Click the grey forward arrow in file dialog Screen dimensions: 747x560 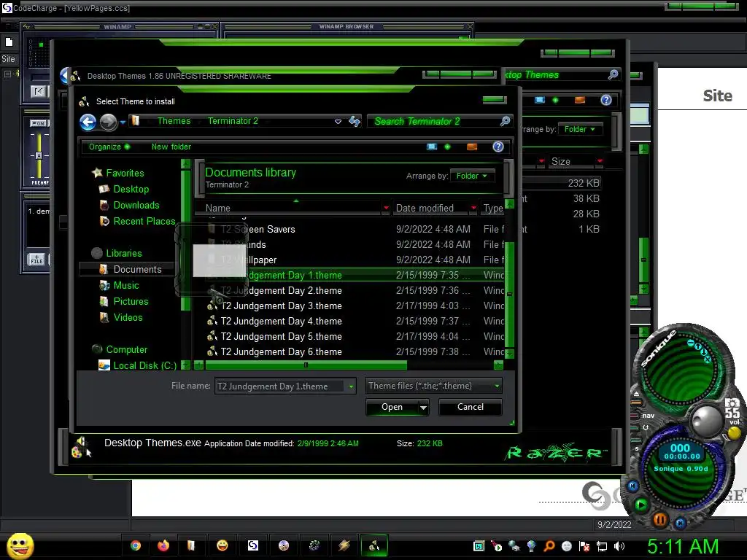coord(108,122)
